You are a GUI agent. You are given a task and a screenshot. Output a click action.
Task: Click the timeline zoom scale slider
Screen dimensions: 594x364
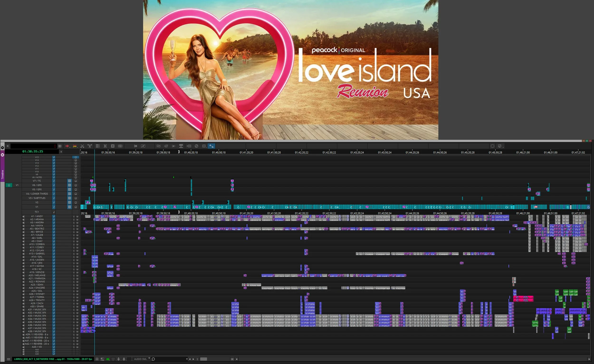click(x=204, y=359)
